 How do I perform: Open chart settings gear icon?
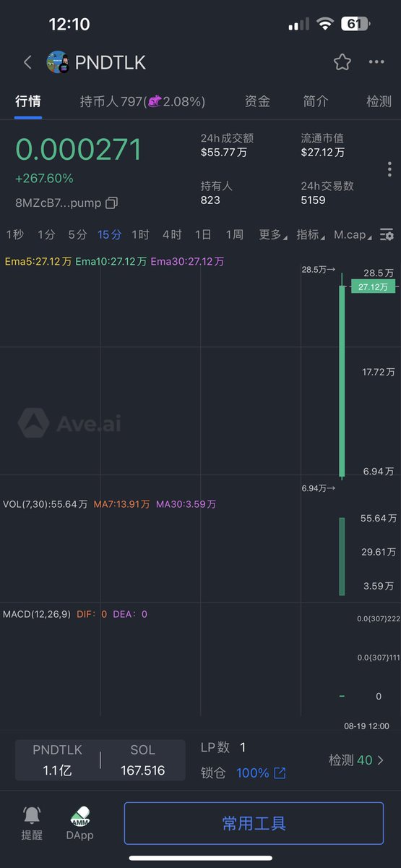pos(387,234)
